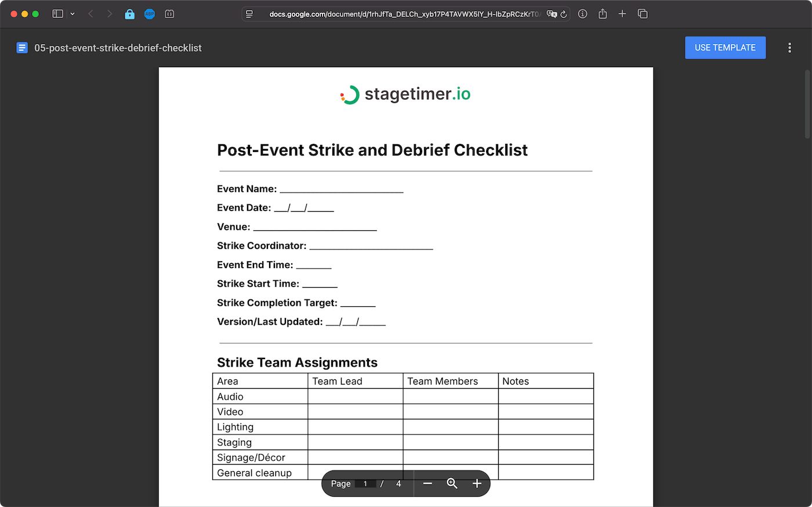Open the Google Docs document icon

tap(21, 48)
